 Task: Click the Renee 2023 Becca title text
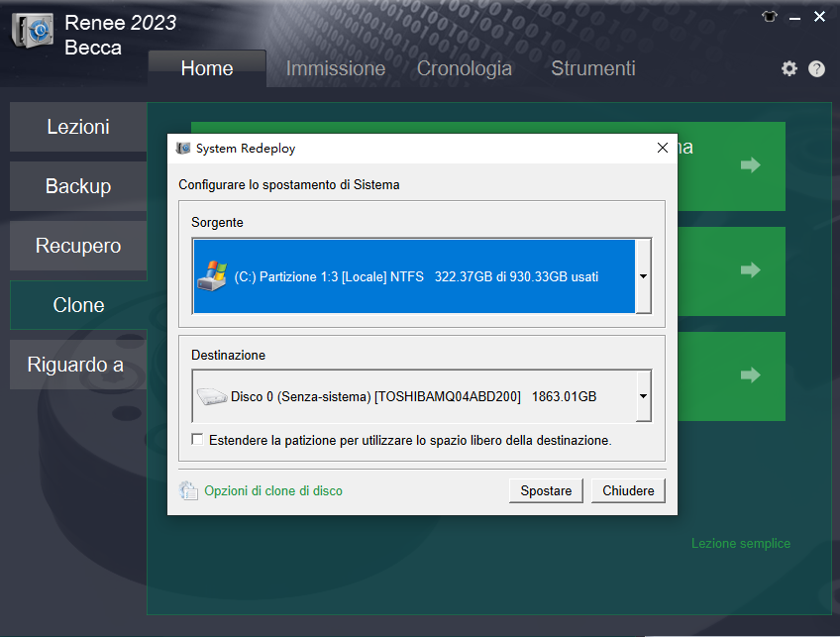pos(120,35)
